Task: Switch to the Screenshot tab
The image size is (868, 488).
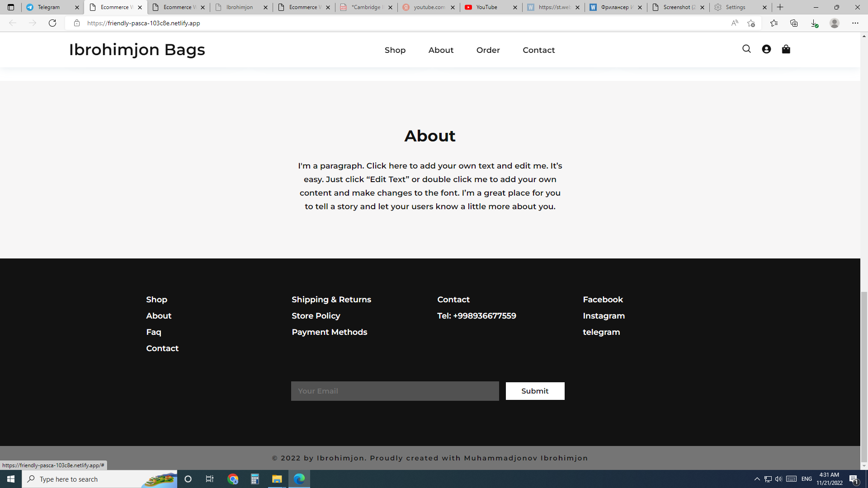Action: tap(679, 7)
